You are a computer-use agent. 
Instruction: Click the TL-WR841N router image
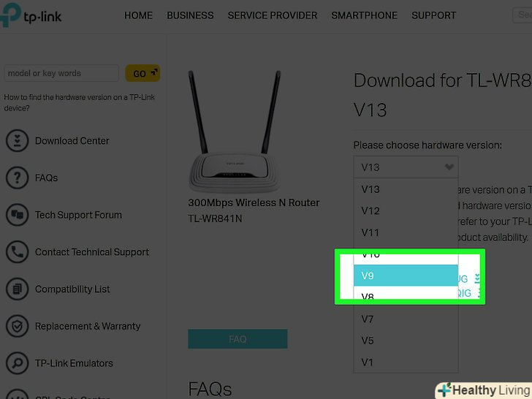pyautogui.click(x=235, y=132)
